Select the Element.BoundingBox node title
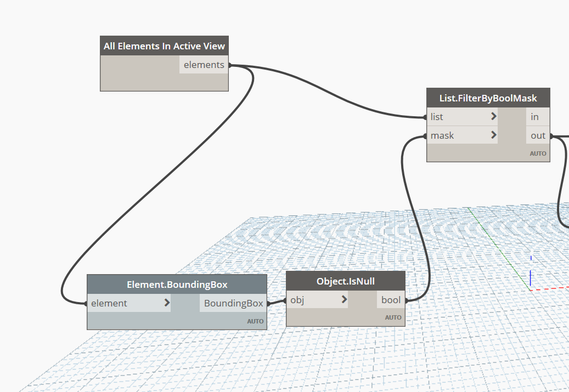Viewport: 569px width, 392px height. click(x=177, y=285)
